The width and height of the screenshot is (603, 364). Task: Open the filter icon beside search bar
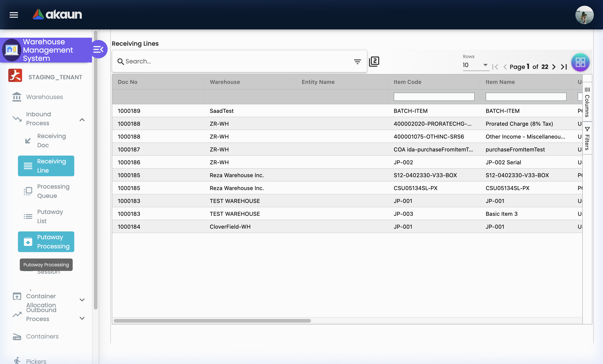click(358, 61)
